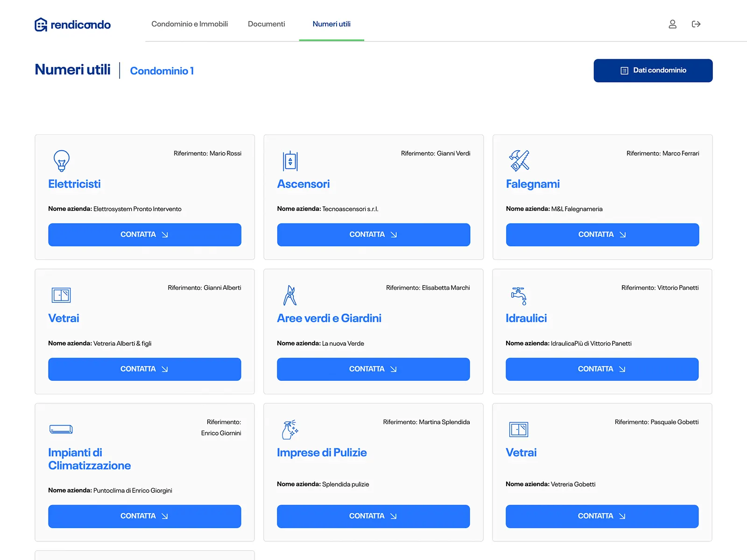Contact Puntoclima di Enrico Giorgini
The height and width of the screenshot is (560, 747).
(x=145, y=516)
